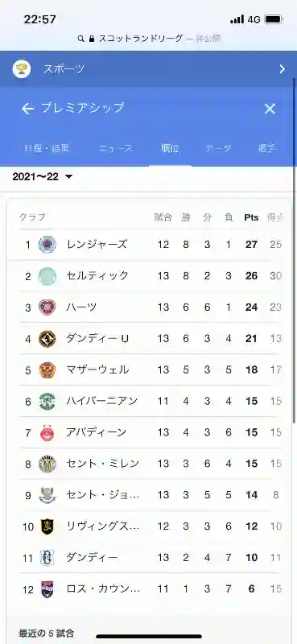Sort the table by Pts column header
The height and width of the screenshot is (644, 297).
[x=251, y=217]
